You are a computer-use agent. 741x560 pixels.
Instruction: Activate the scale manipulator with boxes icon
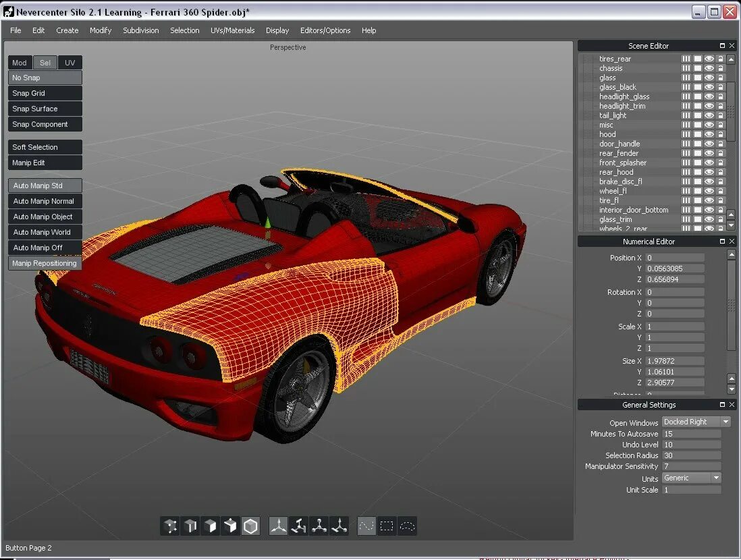(299, 526)
